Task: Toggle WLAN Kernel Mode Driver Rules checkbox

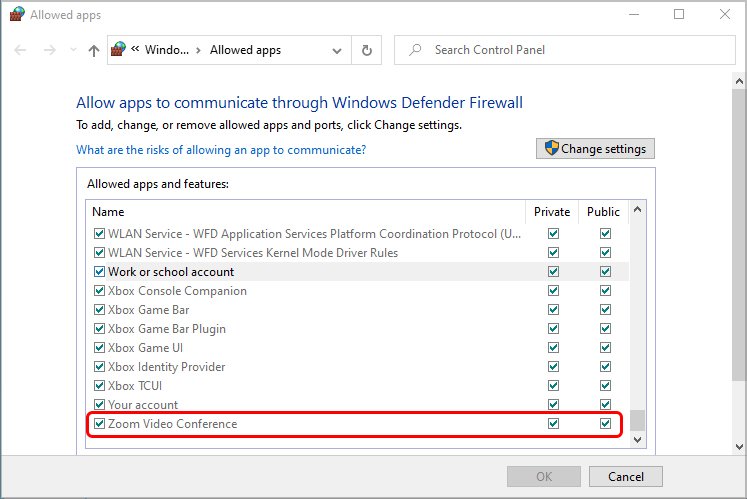Action: click(99, 253)
